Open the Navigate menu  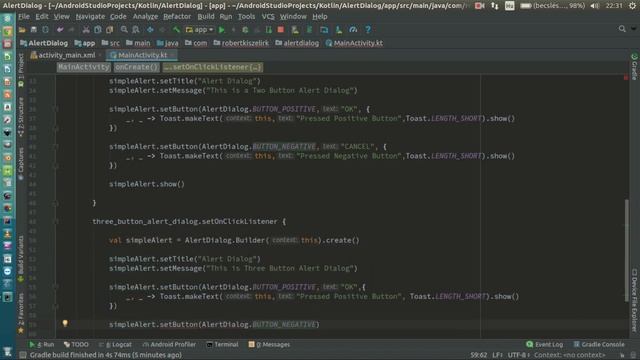click(90, 16)
